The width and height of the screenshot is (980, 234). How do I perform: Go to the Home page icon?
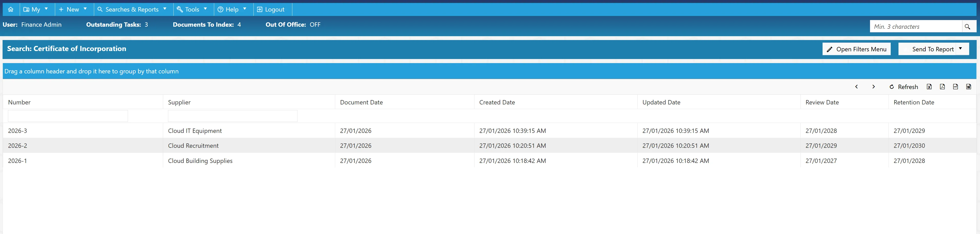click(11, 9)
